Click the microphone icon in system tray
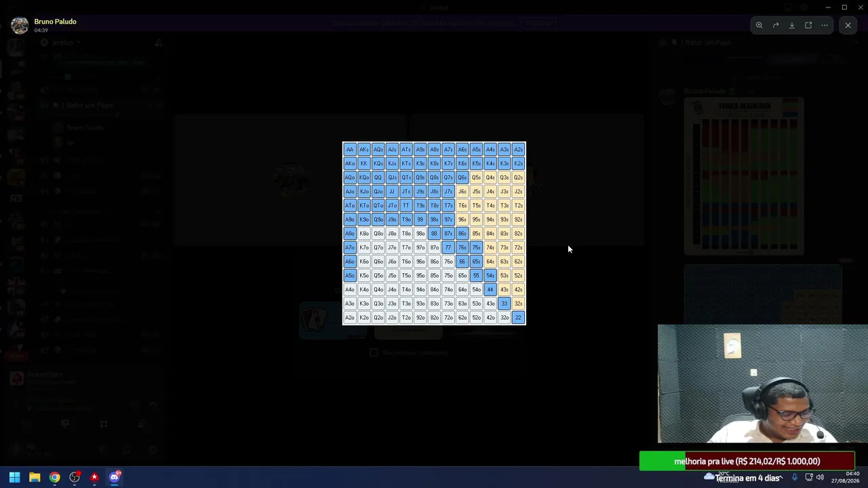The height and width of the screenshot is (488, 868). click(x=795, y=477)
